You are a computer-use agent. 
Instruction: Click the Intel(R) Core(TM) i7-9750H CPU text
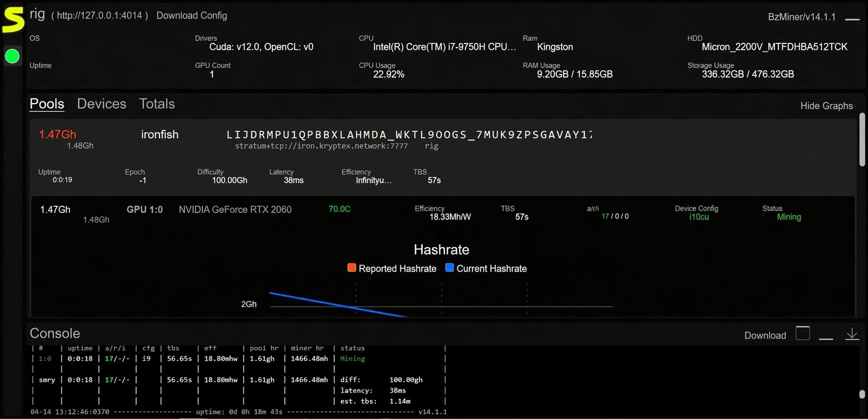[x=445, y=47]
